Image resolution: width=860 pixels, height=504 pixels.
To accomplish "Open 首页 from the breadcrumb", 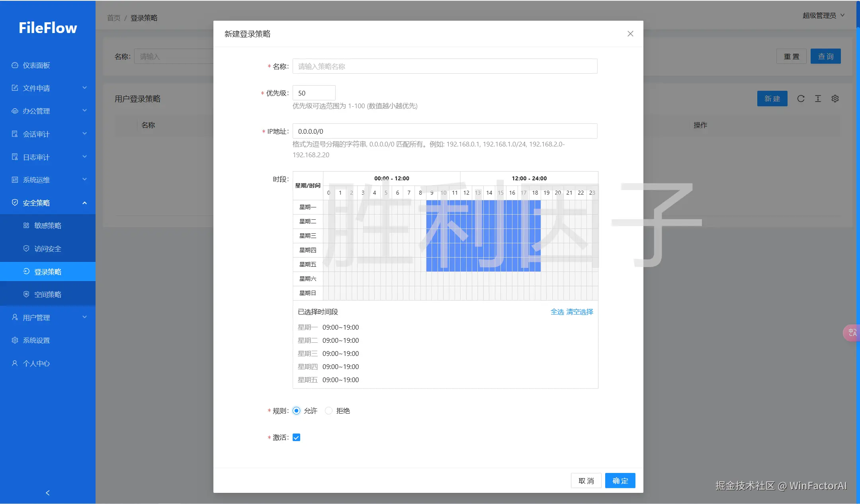I will tap(113, 18).
